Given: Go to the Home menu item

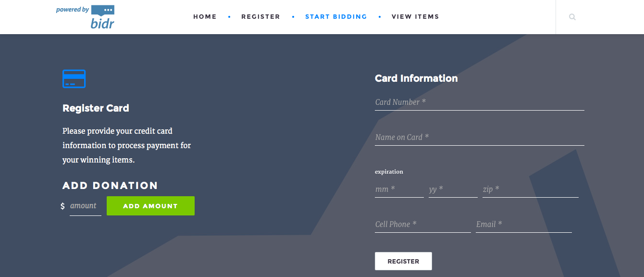Looking at the screenshot, I should pos(205,17).
